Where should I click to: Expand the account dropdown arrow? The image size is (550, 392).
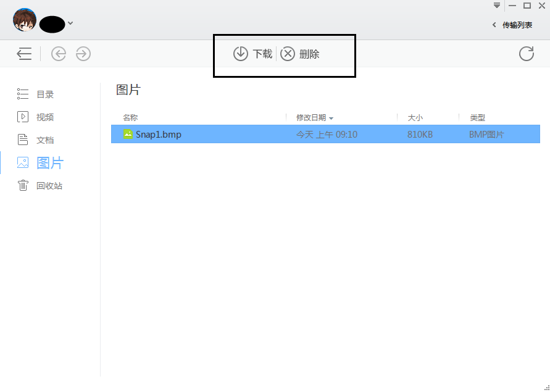pos(70,23)
